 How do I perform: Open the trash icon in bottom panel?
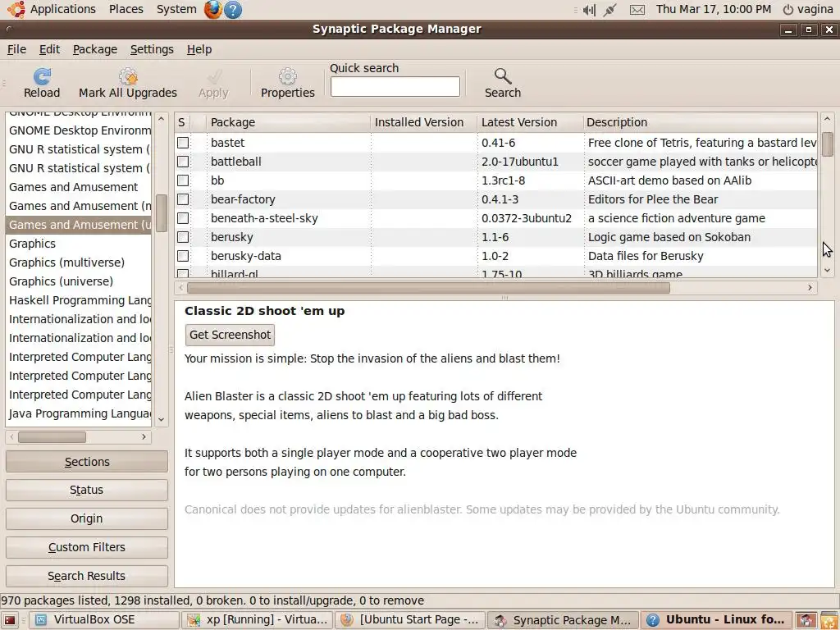[829, 620]
